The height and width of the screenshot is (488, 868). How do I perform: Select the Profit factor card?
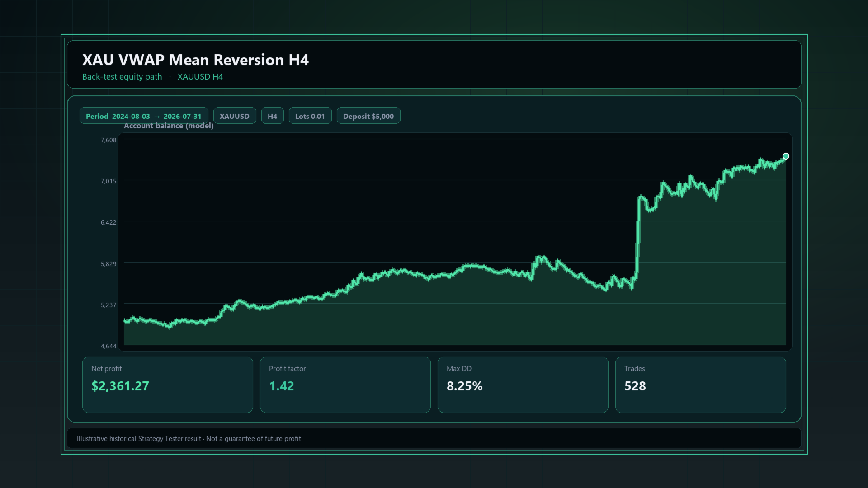point(345,385)
